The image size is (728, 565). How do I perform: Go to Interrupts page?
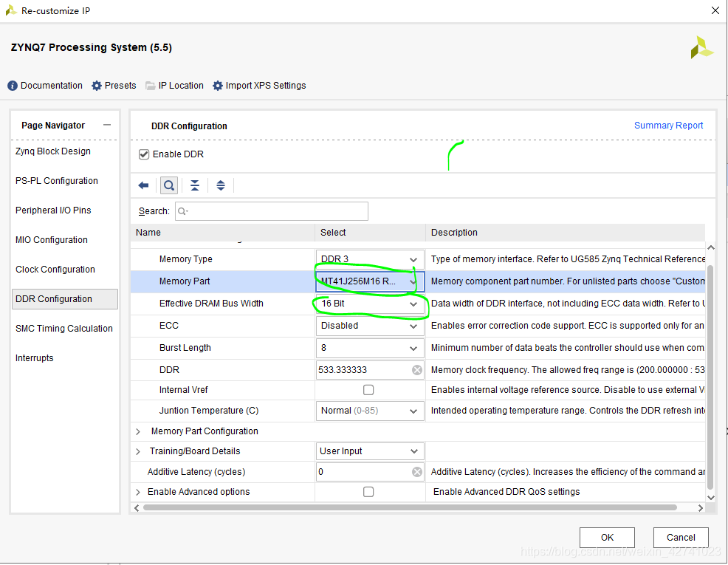point(35,358)
